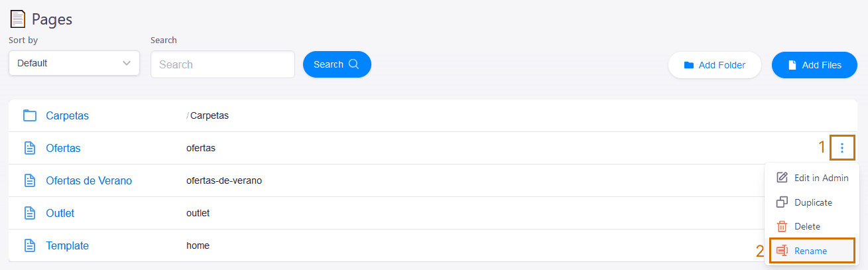The height and width of the screenshot is (270, 868).
Task: Click the three-dot menu for Ofertas
Action: [842, 148]
